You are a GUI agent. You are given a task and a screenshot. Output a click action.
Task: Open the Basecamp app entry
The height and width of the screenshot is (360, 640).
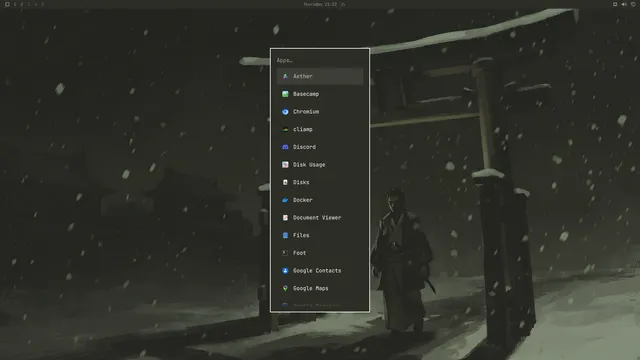pos(320,94)
